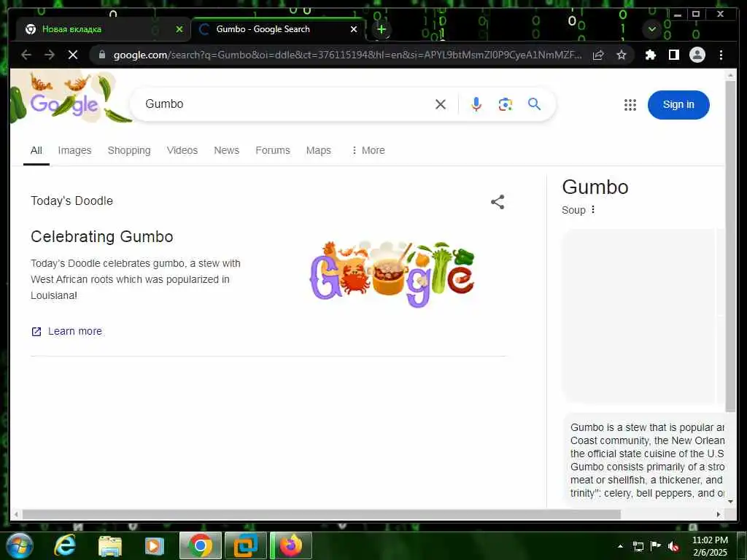747x560 pixels.
Task: Click the Sign in button
Action: pos(678,105)
